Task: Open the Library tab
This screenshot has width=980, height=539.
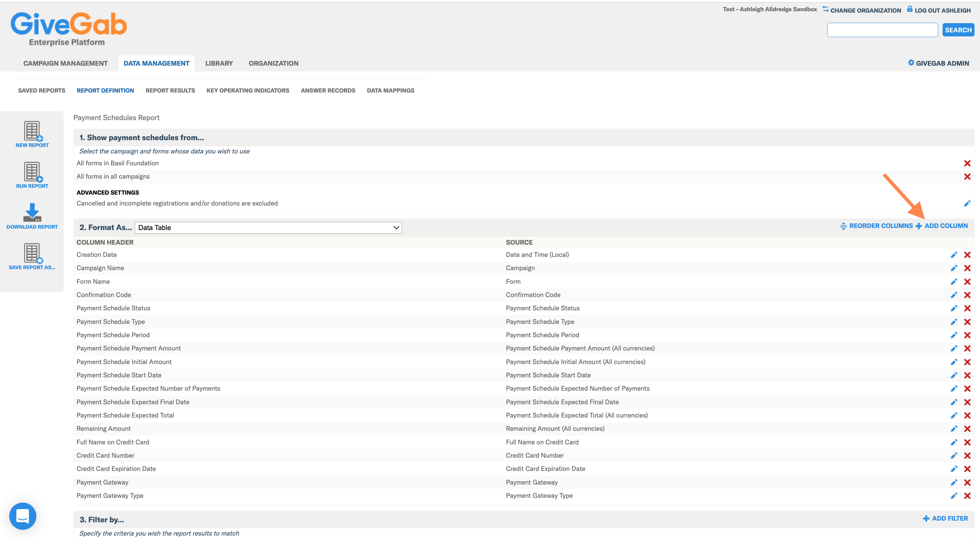Action: coord(219,63)
